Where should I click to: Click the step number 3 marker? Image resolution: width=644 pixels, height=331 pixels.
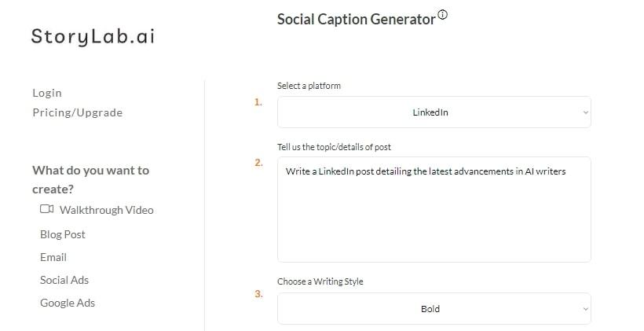click(x=258, y=294)
